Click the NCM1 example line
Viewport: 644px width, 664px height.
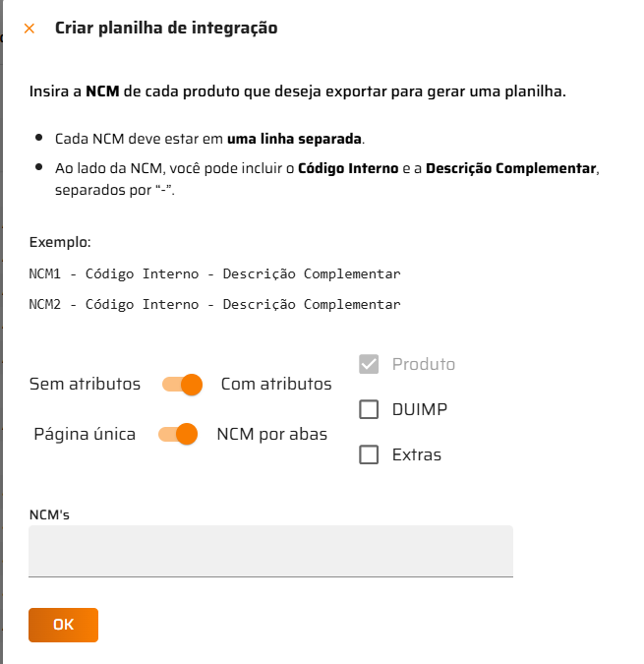[214, 273]
